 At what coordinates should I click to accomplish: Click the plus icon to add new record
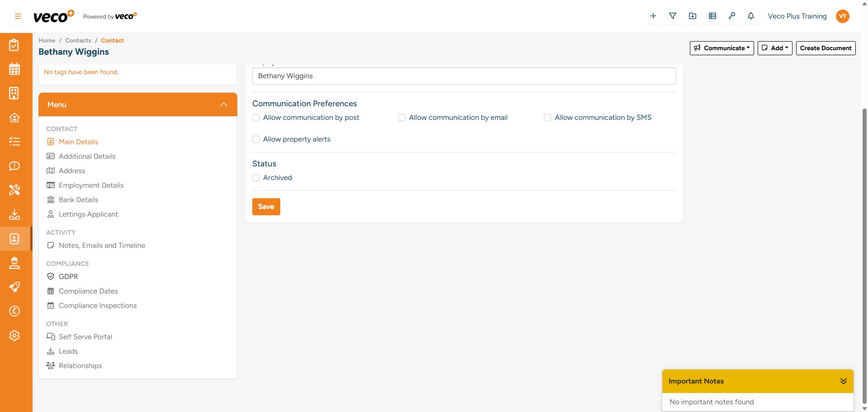653,16
